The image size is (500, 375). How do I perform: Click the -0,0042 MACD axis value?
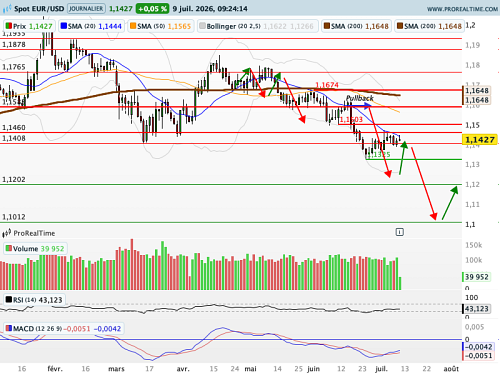(x=478, y=347)
